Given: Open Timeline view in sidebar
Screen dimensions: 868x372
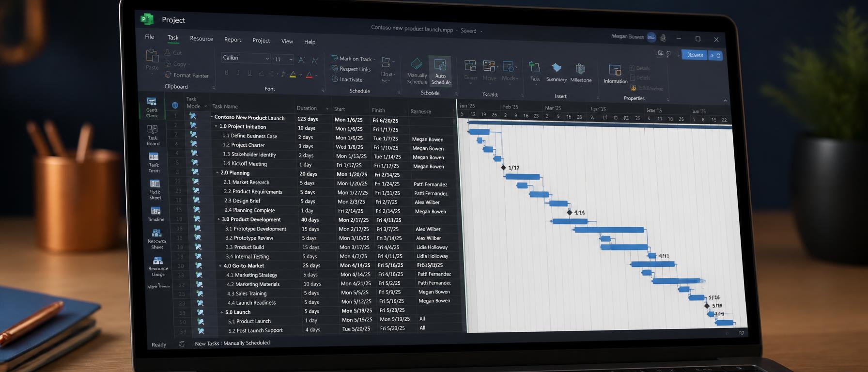Looking at the screenshot, I should [x=155, y=214].
